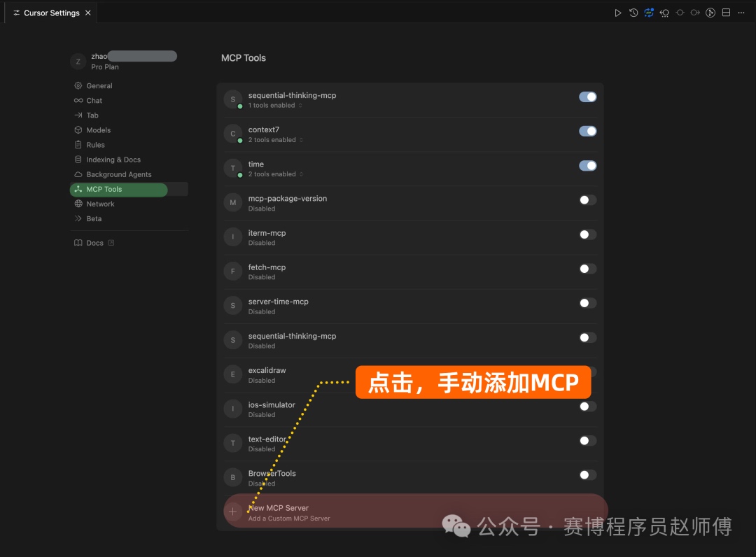Click the infinity icon beside Chat
The width and height of the screenshot is (756, 557).
click(78, 101)
